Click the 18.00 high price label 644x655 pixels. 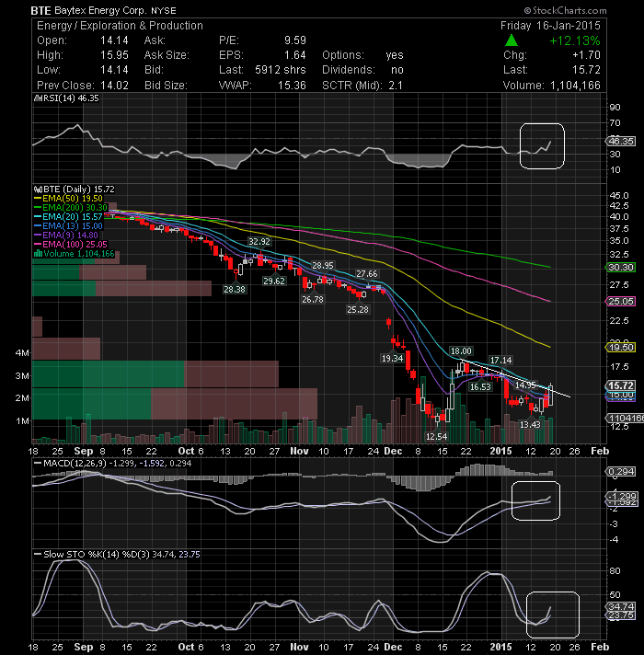pyautogui.click(x=461, y=350)
